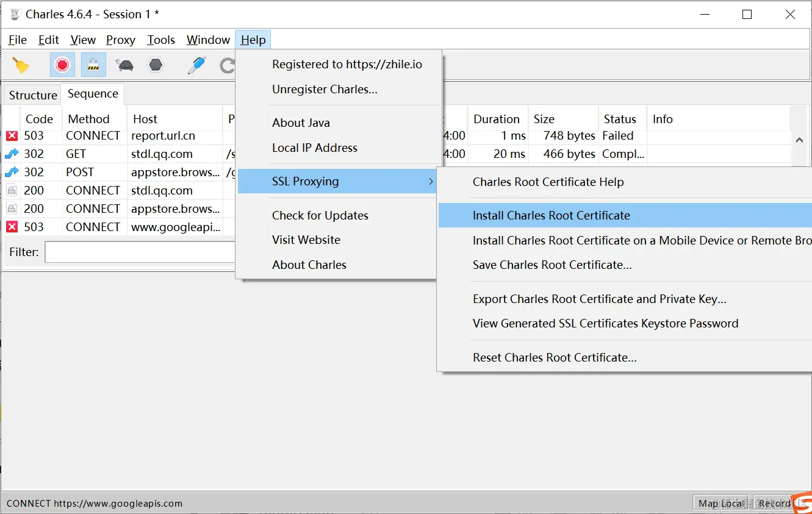Select the www.googleapi... host cell
The image size is (812, 514).
(176, 227)
